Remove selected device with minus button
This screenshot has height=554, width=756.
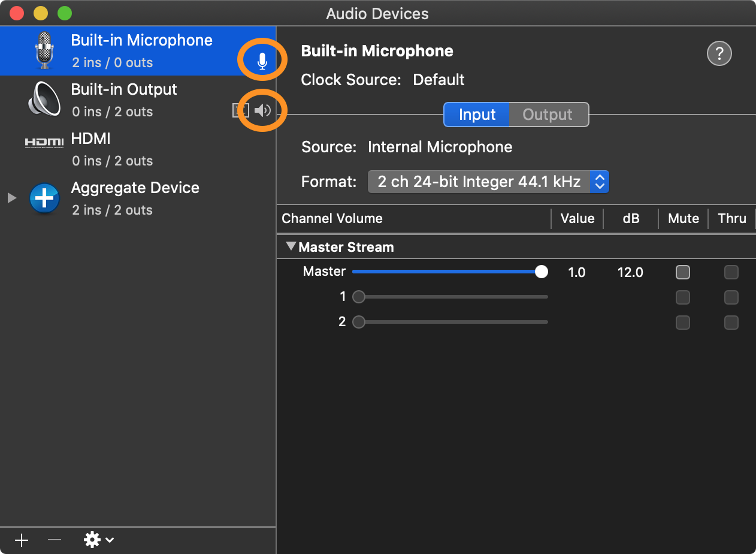(x=55, y=540)
